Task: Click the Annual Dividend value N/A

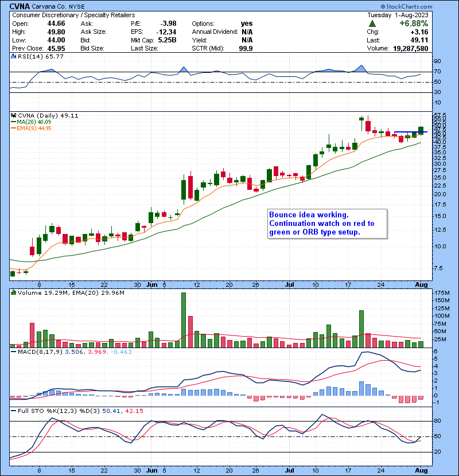Action: point(247,32)
